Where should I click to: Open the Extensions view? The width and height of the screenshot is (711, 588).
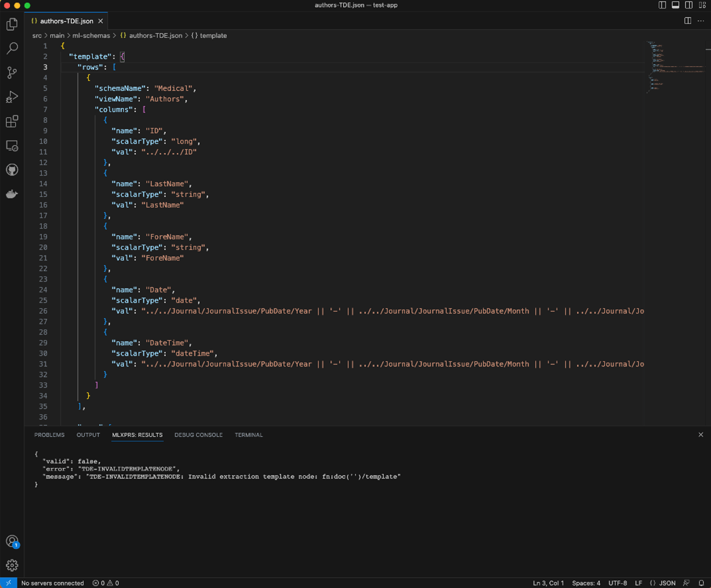tap(12, 122)
